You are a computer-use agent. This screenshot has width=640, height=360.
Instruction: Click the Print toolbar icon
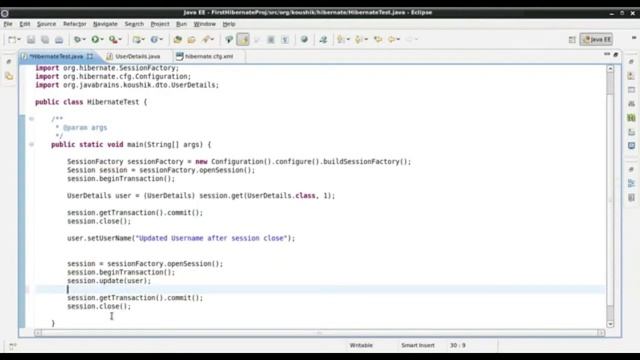[59, 40]
